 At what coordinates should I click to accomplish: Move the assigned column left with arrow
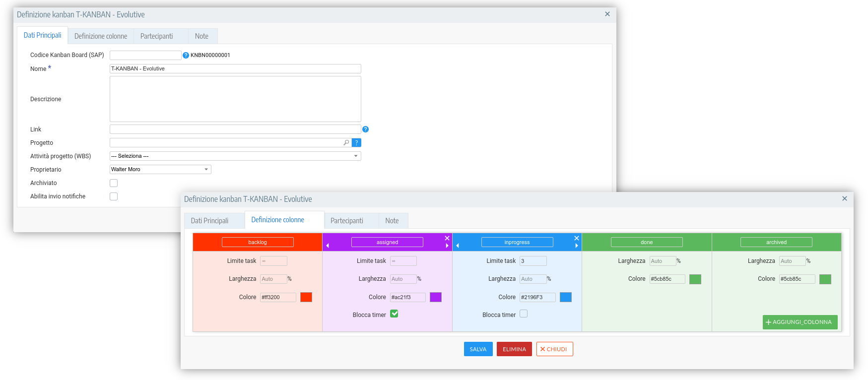[328, 246]
